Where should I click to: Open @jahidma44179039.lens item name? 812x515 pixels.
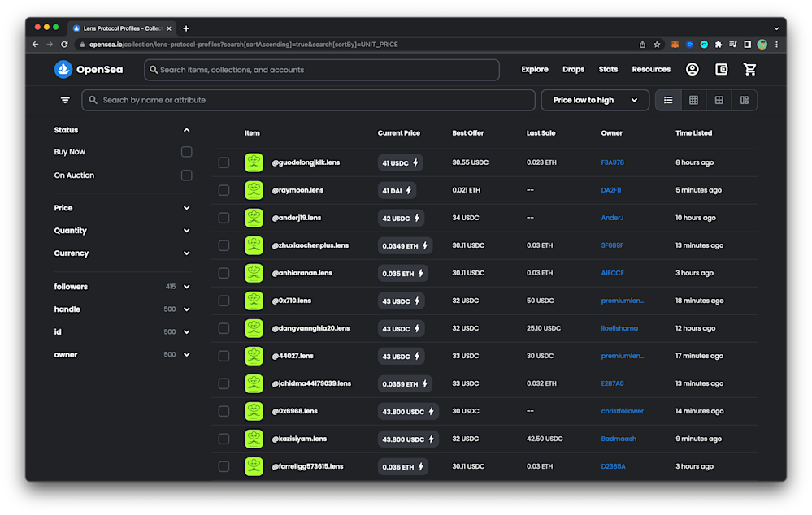(x=311, y=383)
